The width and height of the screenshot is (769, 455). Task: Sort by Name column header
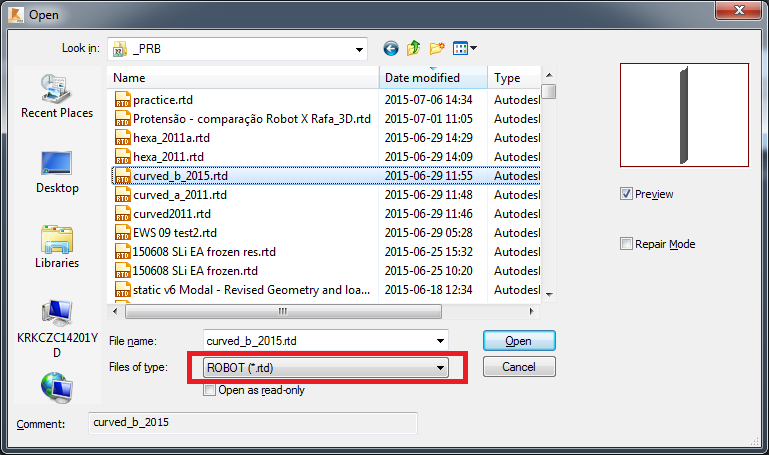click(243, 78)
